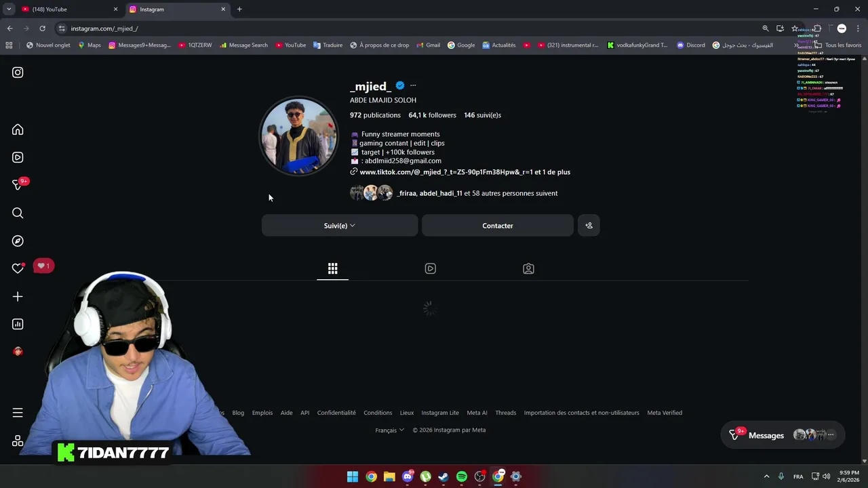Open the Meta apps grid icon
Screen dimensions: 868x488
(x=18, y=441)
